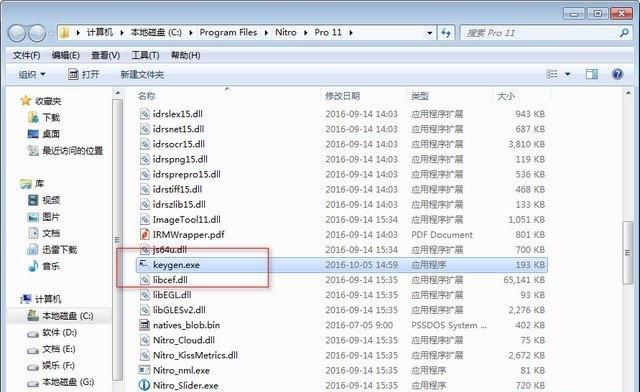640x392 pixels.
Task: Open the 查看(V) menu
Action: click(x=105, y=55)
